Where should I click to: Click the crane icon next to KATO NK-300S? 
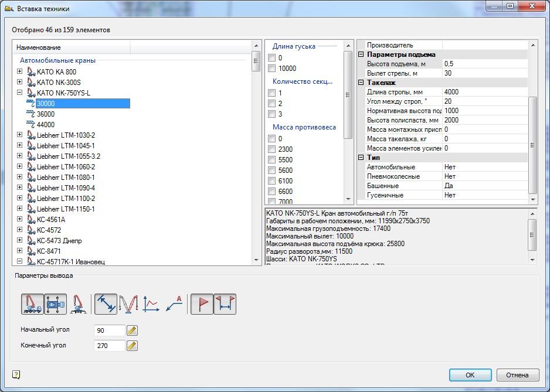coord(31,83)
